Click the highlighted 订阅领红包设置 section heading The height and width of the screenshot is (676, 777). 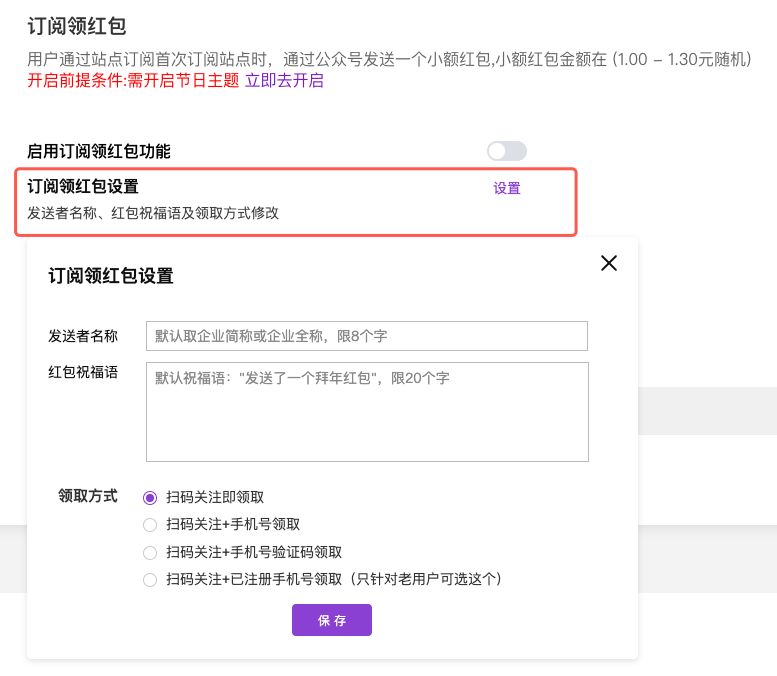(x=83, y=187)
